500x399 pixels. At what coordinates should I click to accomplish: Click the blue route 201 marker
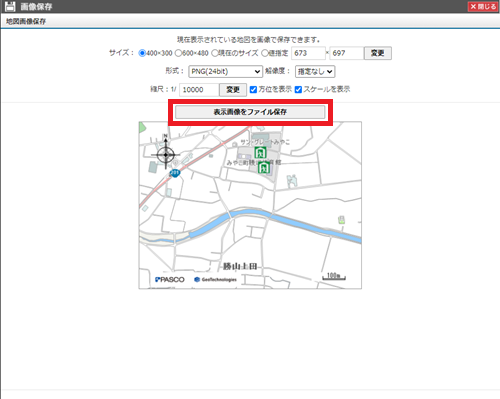(x=175, y=173)
